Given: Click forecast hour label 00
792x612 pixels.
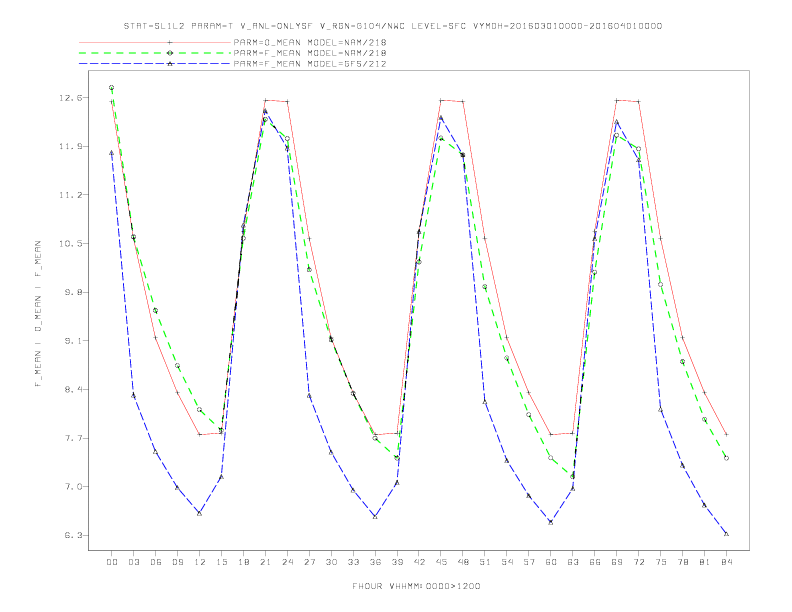Looking at the screenshot, I should 112,562.
